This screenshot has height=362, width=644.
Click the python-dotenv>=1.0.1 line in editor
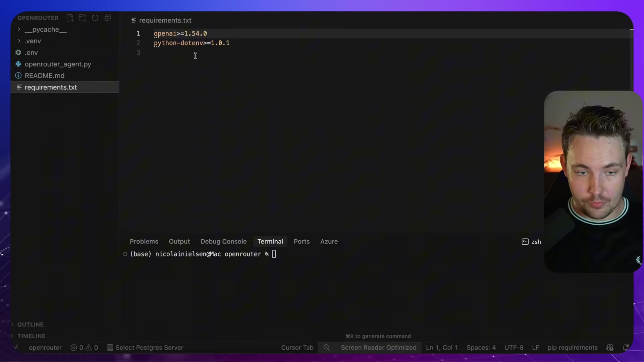pos(192,43)
